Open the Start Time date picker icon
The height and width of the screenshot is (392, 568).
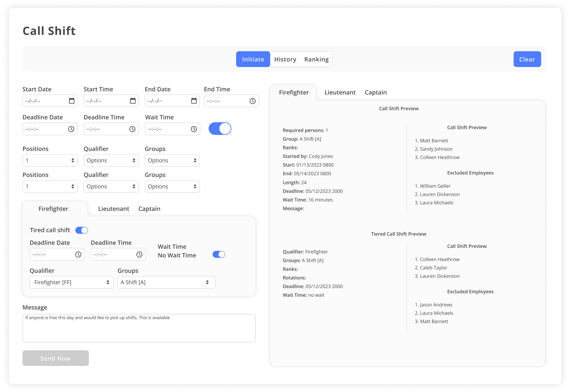click(133, 101)
